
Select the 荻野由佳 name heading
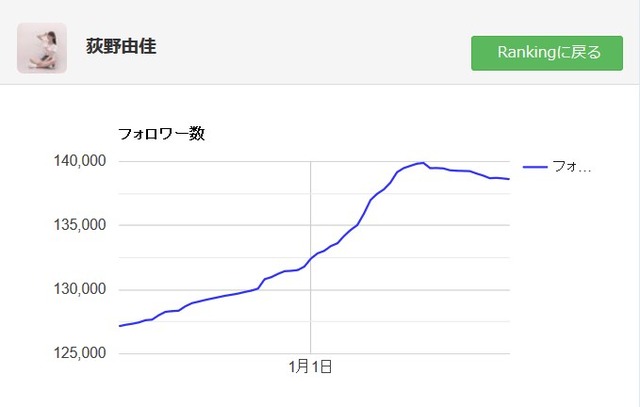click(x=121, y=46)
